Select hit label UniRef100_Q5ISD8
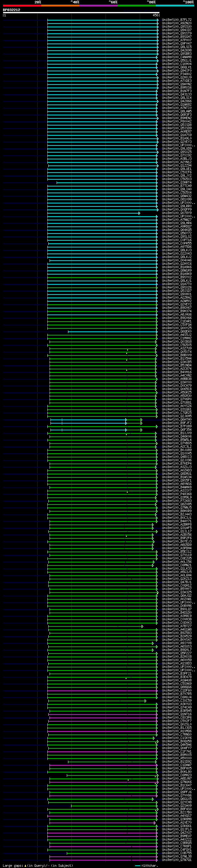The image size is (197, 868). (177, 125)
